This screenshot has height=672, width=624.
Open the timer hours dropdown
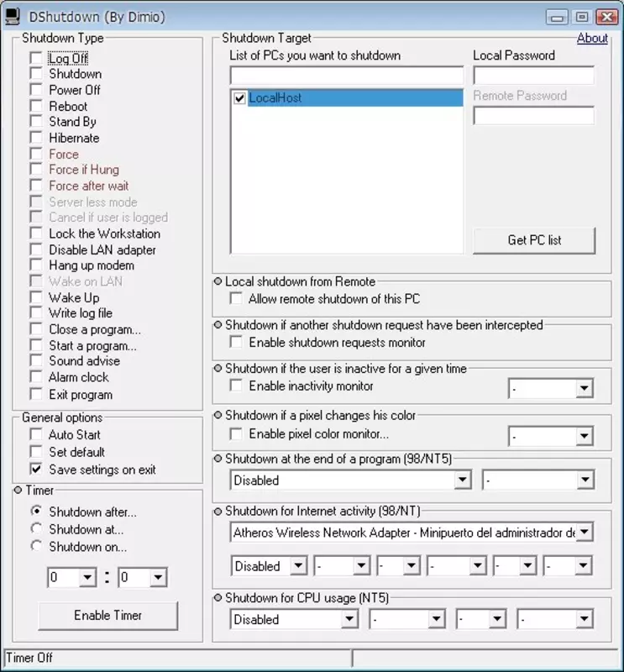[87, 577]
